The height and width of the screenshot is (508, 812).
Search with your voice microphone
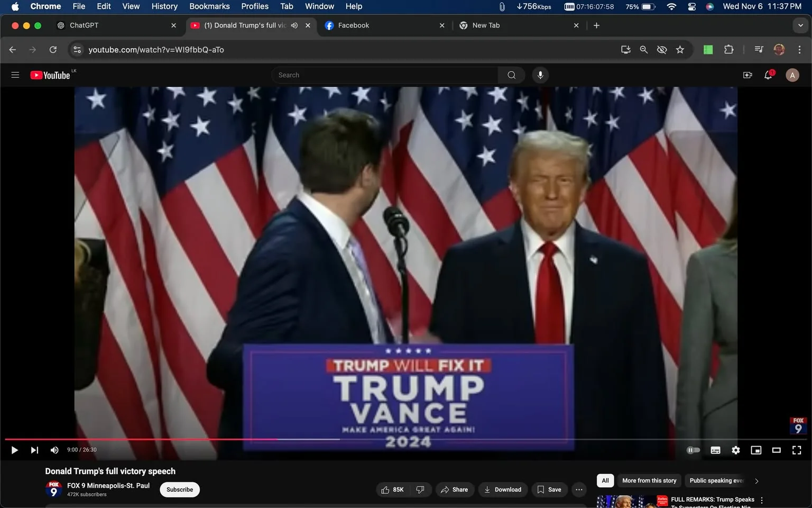540,75
